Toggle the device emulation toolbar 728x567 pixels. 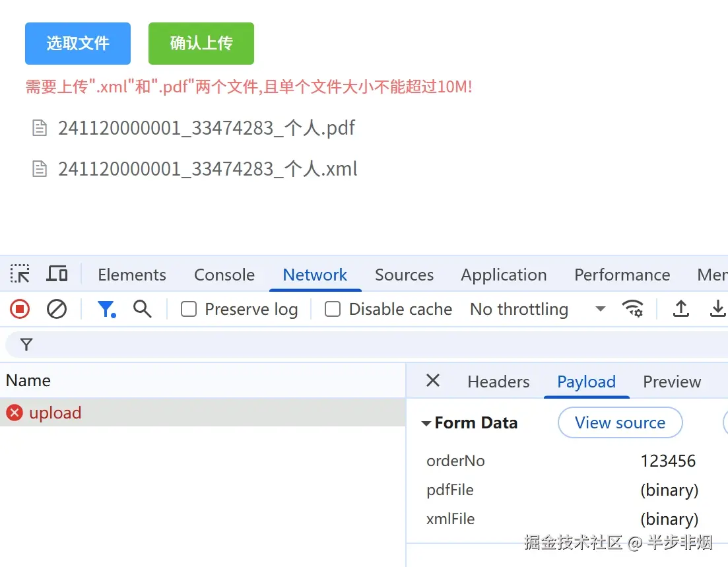click(57, 274)
